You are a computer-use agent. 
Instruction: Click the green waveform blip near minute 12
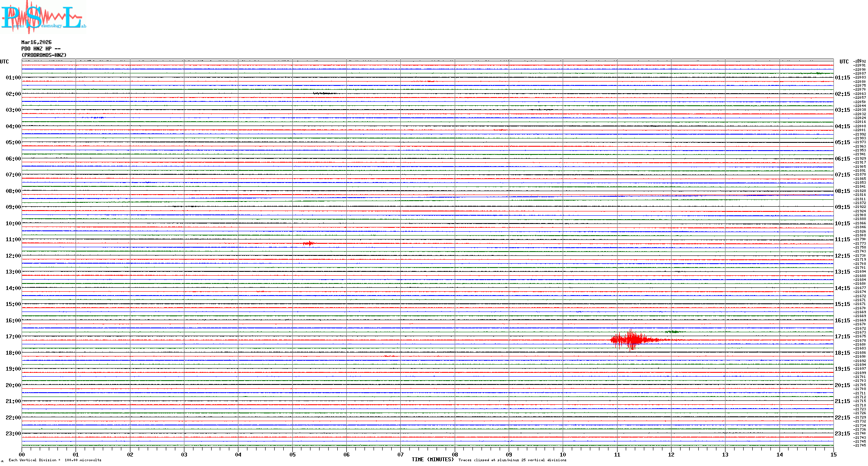[x=674, y=332]
